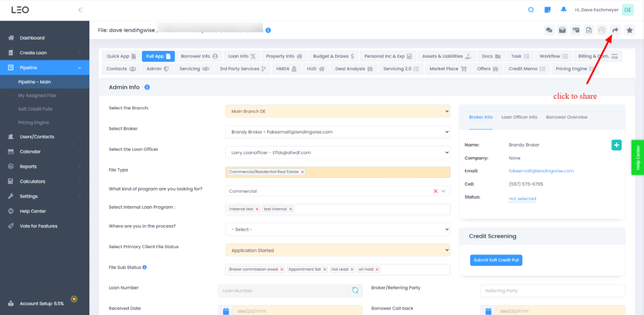Refresh the loan number with green icon

355,290
